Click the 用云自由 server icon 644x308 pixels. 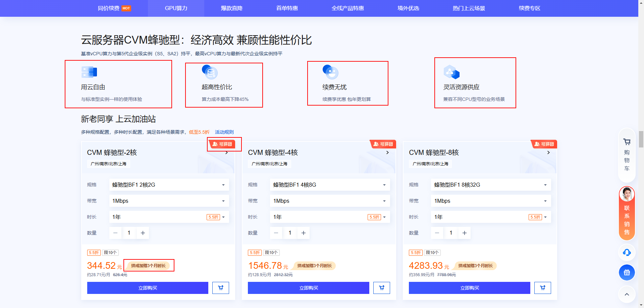[x=89, y=72]
